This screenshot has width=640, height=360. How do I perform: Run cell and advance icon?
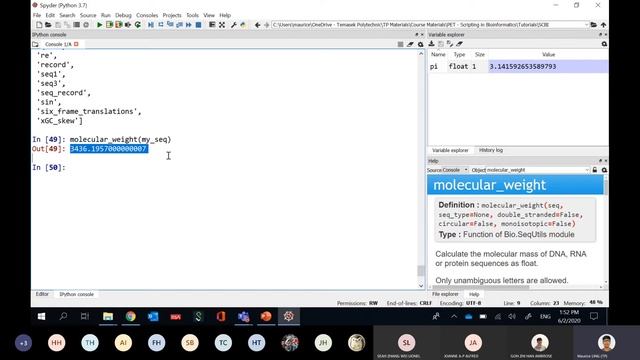pyautogui.click(x=118, y=25)
